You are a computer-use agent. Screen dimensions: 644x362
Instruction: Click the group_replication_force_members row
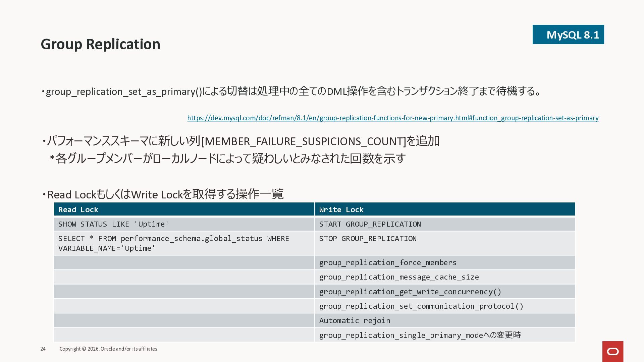[x=387, y=262]
